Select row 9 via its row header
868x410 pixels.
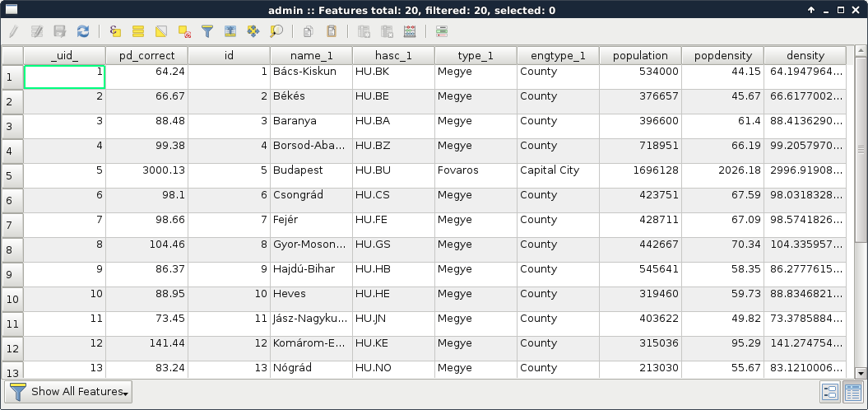tap(12, 274)
